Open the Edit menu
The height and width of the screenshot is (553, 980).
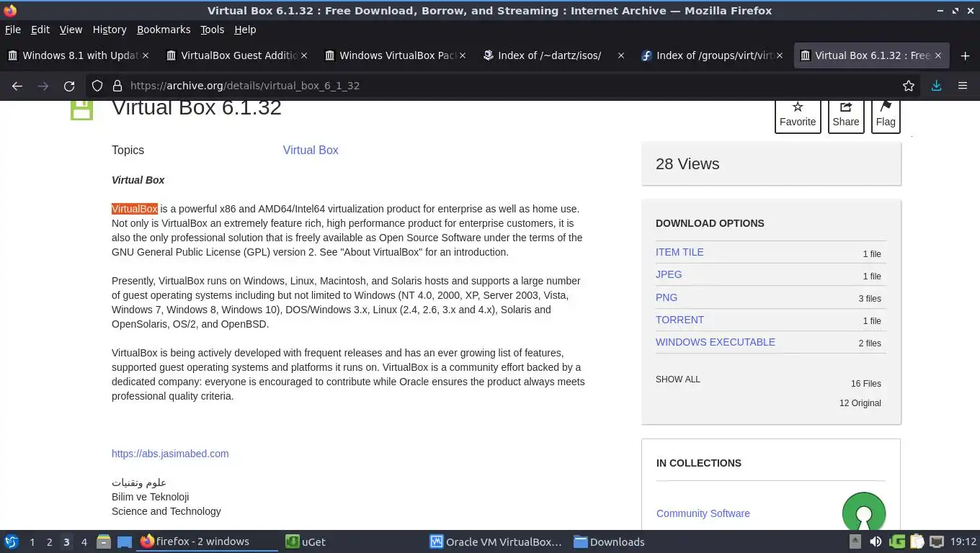[x=40, y=30]
